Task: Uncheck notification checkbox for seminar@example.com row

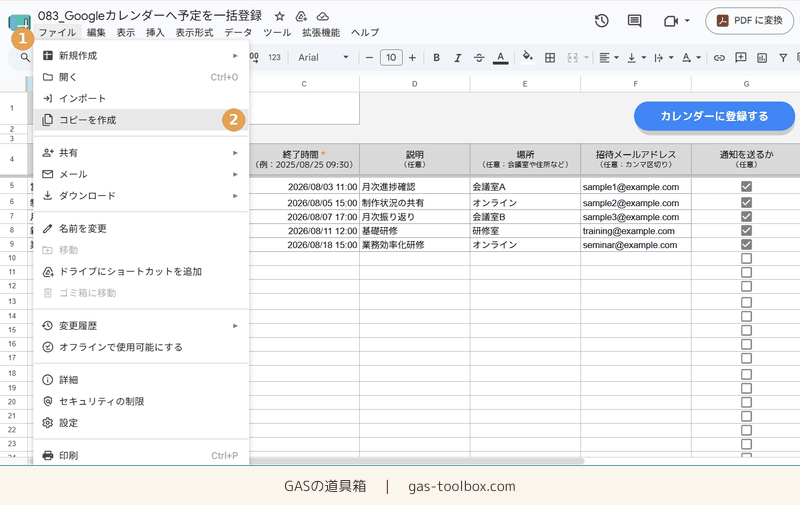Action: [x=746, y=244]
